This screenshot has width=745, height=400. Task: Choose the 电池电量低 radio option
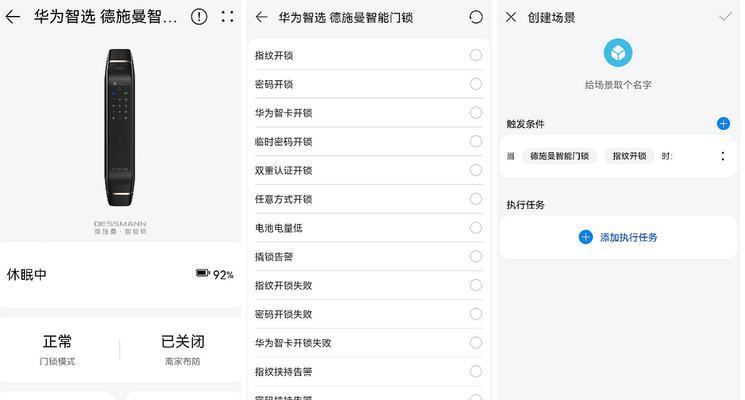[x=476, y=228]
